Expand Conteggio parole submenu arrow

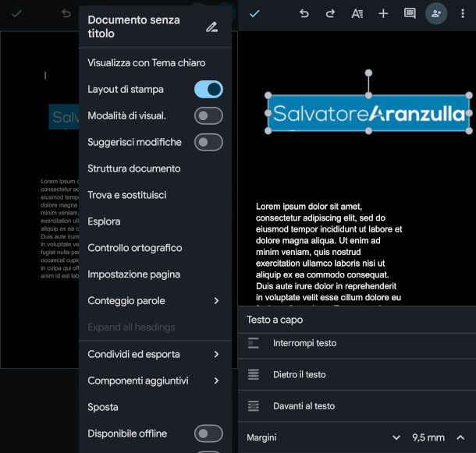(x=216, y=301)
